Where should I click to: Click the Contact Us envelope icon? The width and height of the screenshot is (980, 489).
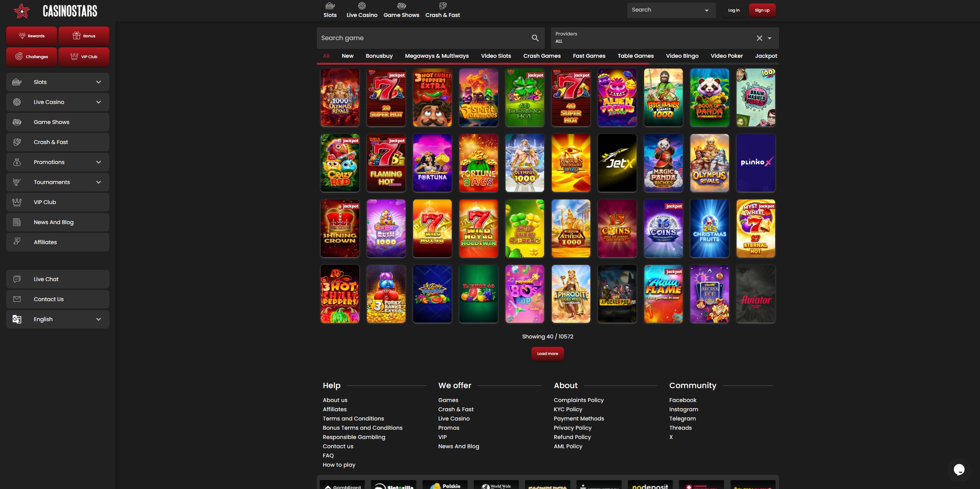coord(17,299)
